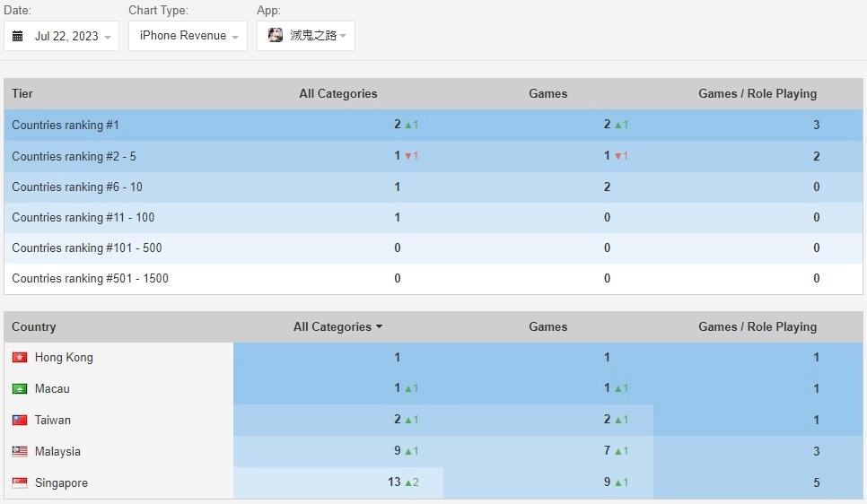The height and width of the screenshot is (504, 867).
Task: Select the Countries ranking #1 tier row
Action: click(66, 126)
